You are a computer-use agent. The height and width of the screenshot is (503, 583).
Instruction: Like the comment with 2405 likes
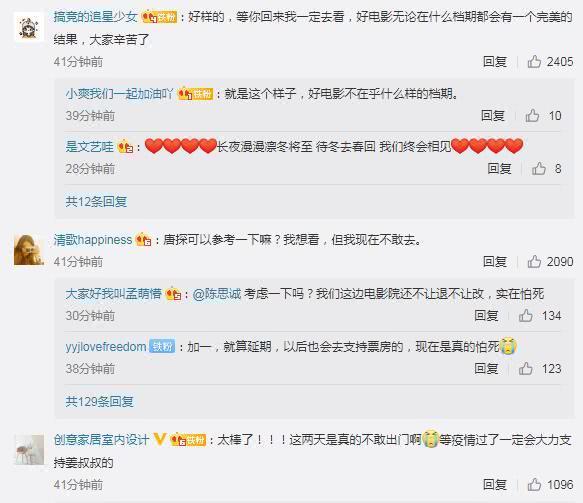(x=534, y=61)
